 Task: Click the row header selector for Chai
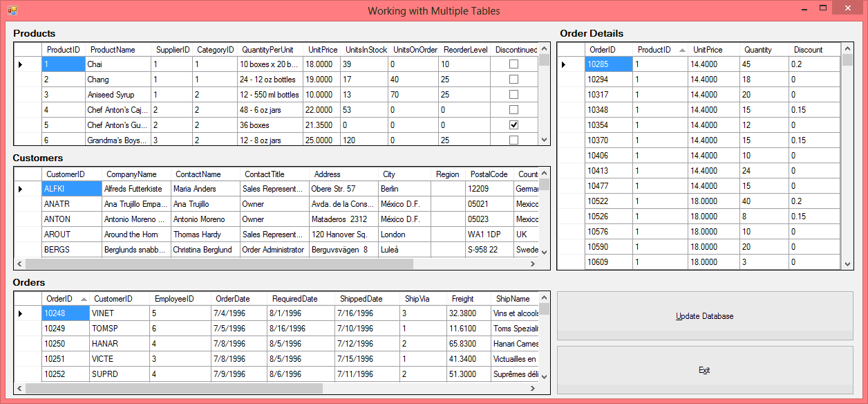coord(28,64)
